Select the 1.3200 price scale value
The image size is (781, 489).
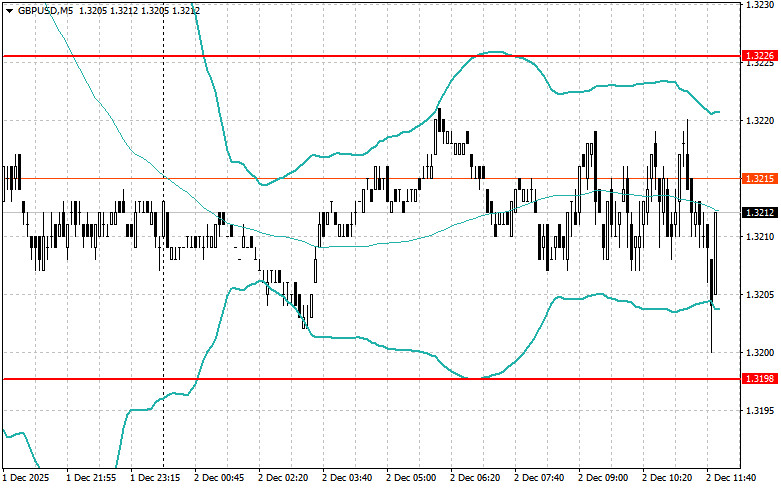[760, 353]
